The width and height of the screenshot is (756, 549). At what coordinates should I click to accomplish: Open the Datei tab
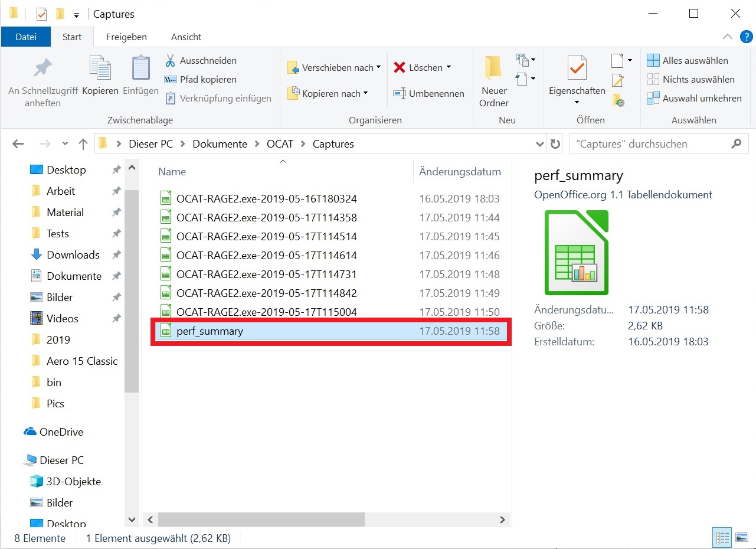(x=26, y=37)
